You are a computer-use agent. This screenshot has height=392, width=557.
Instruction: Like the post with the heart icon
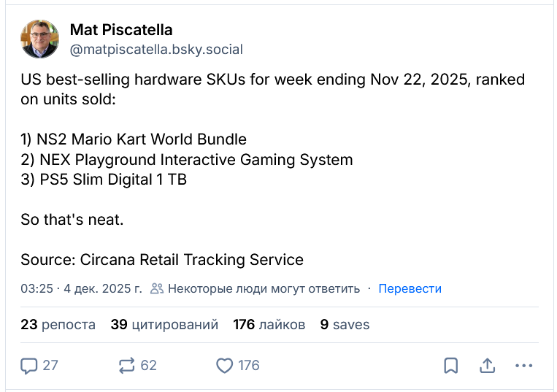[226, 365]
